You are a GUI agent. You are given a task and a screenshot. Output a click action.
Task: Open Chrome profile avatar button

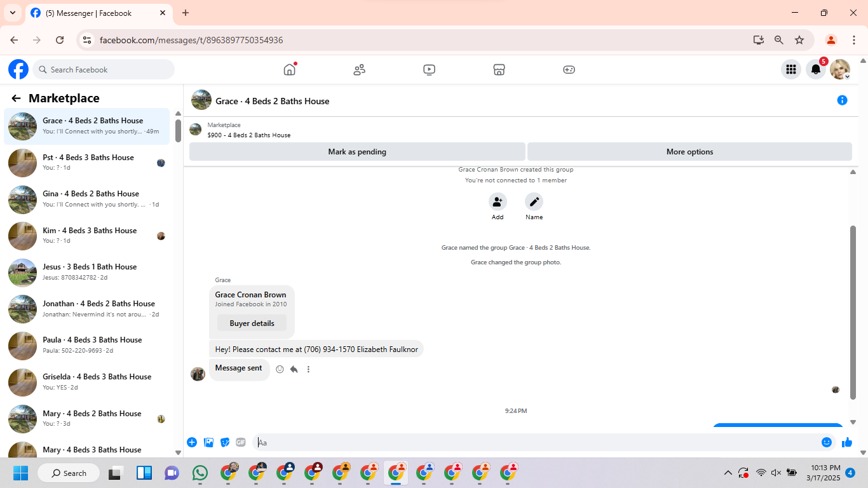831,40
